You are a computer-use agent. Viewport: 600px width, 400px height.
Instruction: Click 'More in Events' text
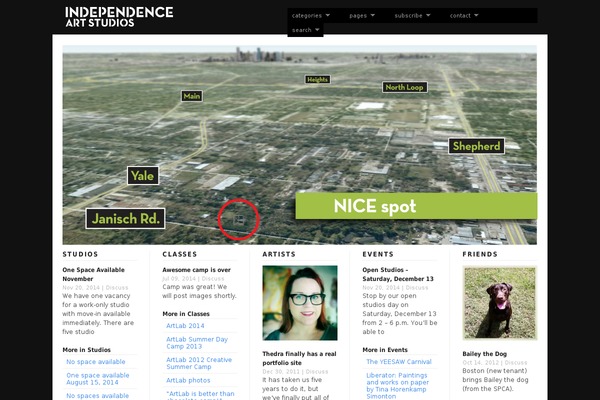385,350
